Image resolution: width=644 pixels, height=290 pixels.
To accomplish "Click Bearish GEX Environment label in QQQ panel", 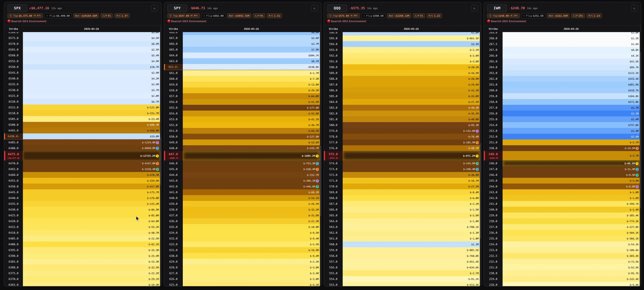I will click(348, 21).
